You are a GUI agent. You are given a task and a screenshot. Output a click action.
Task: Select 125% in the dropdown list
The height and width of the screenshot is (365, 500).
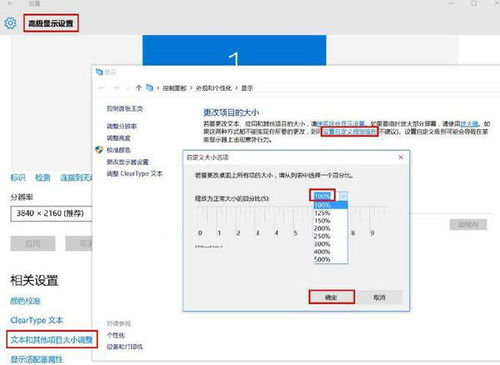coord(330,213)
